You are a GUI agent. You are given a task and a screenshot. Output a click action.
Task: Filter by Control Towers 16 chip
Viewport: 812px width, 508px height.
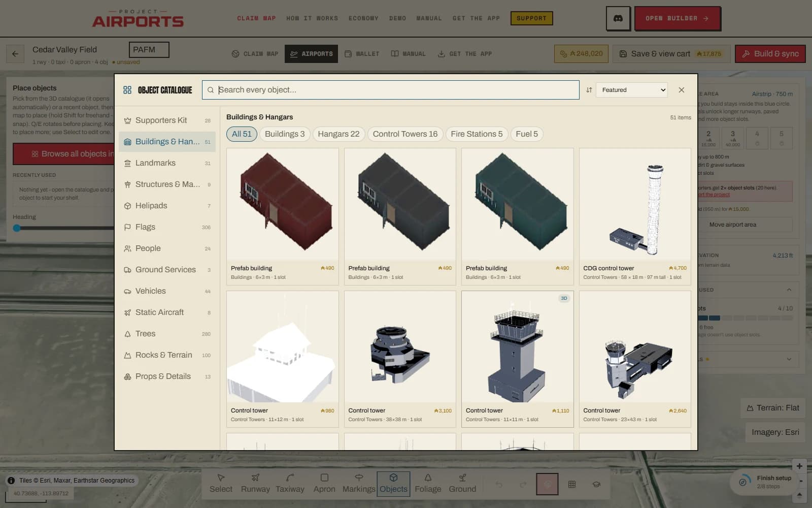pyautogui.click(x=405, y=134)
